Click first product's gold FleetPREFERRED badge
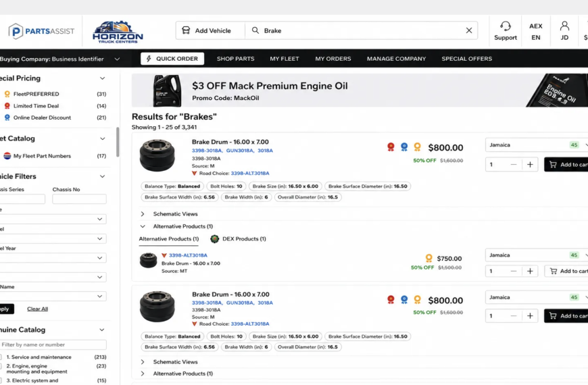The width and height of the screenshot is (588, 385). (417, 147)
